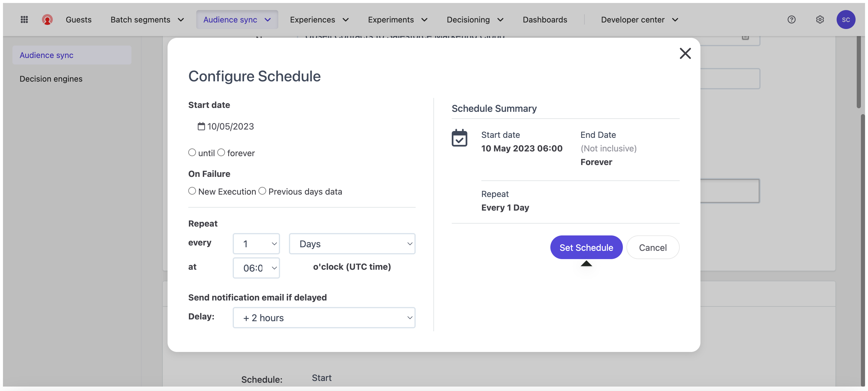
Task: Expand the Delay + 2 hours dropdown
Action: pyautogui.click(x=324, y=318)
